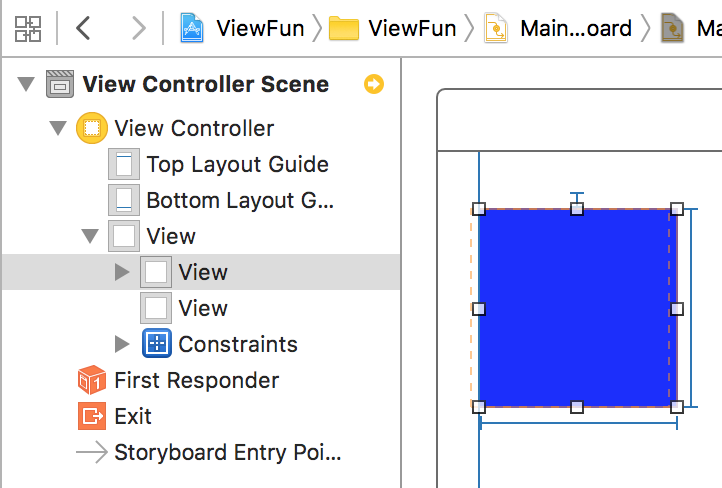Click the ViewFun yellow folder icon
Image resolution: width=722 pixels, height=488 pixels.
(x=344, y=29)
